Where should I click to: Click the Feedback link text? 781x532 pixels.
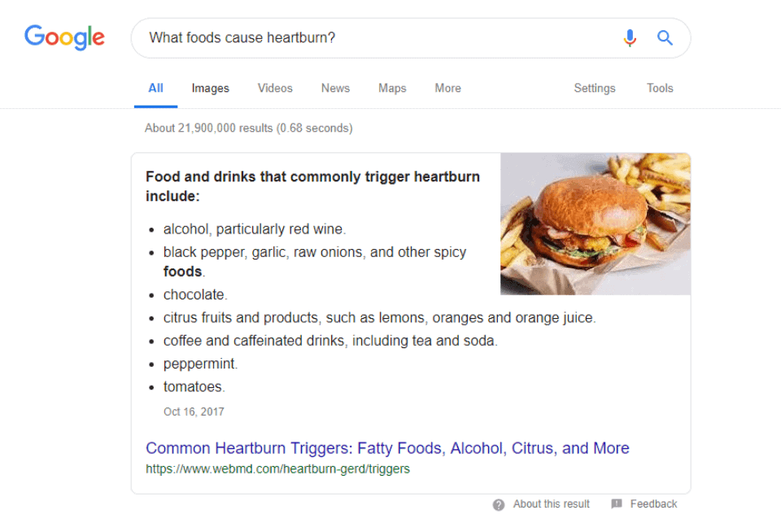pyautogui.click(x=653, y=504)
